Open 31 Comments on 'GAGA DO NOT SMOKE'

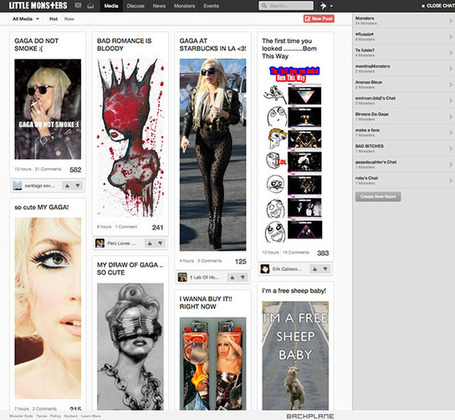pos(48,169)
